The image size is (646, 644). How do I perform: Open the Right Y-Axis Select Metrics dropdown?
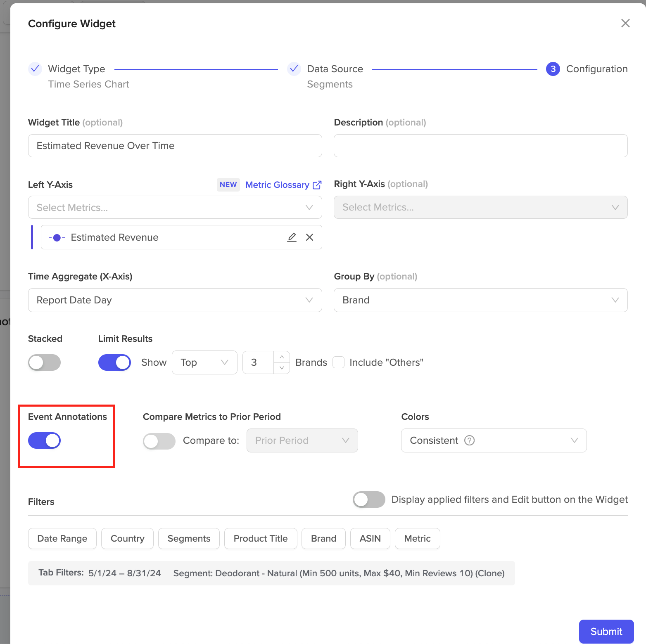pos(481,207)
